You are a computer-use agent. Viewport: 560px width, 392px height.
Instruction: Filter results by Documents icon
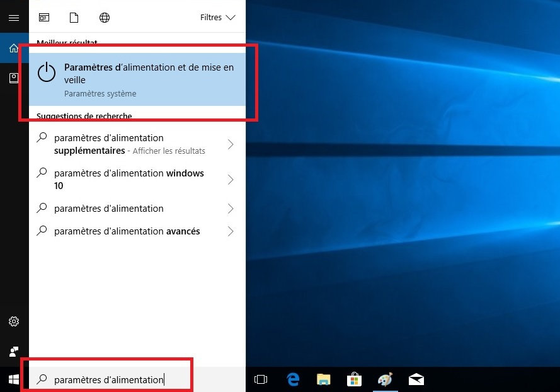pos(74,18)
